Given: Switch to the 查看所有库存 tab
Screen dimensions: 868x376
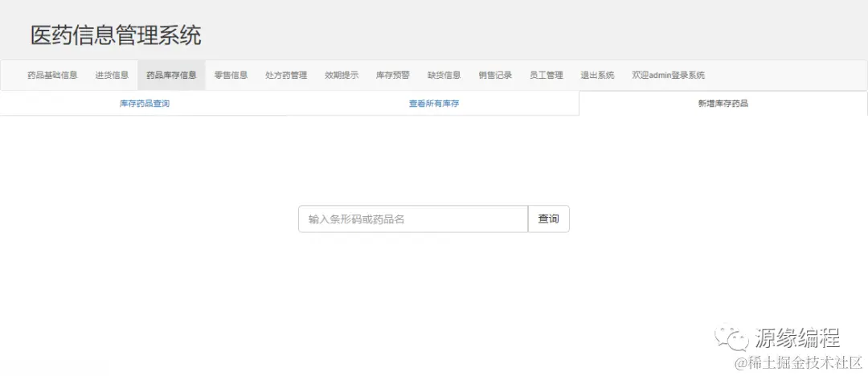Looking at the screenshot, I should [x=434, y=104].
